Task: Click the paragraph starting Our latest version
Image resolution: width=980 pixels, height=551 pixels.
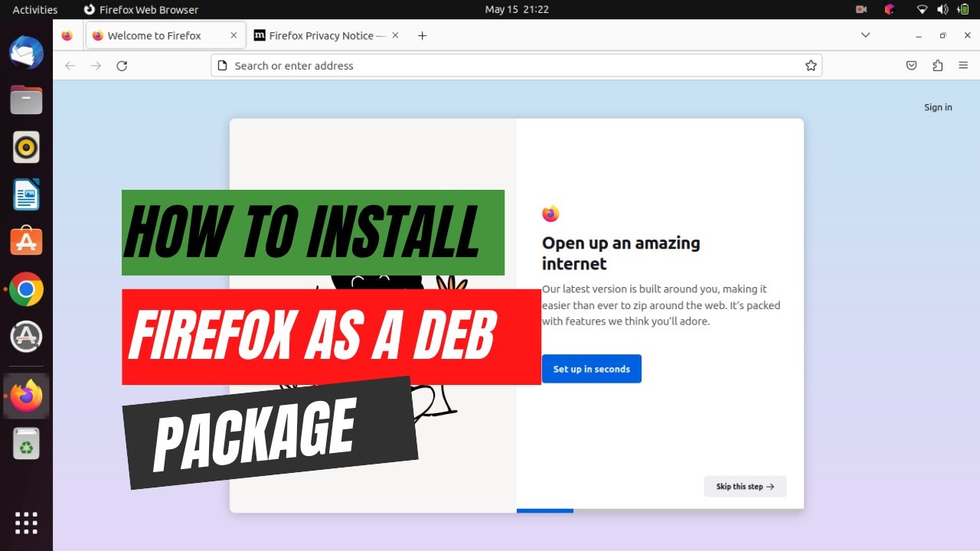Action: pyautogui.click(x=661, y=305)
